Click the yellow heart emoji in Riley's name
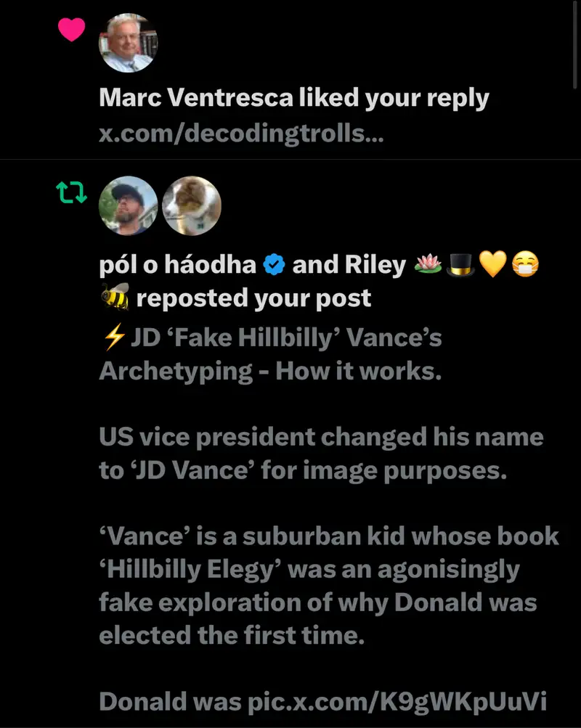 pyautogui.click(x=493, y=266)
